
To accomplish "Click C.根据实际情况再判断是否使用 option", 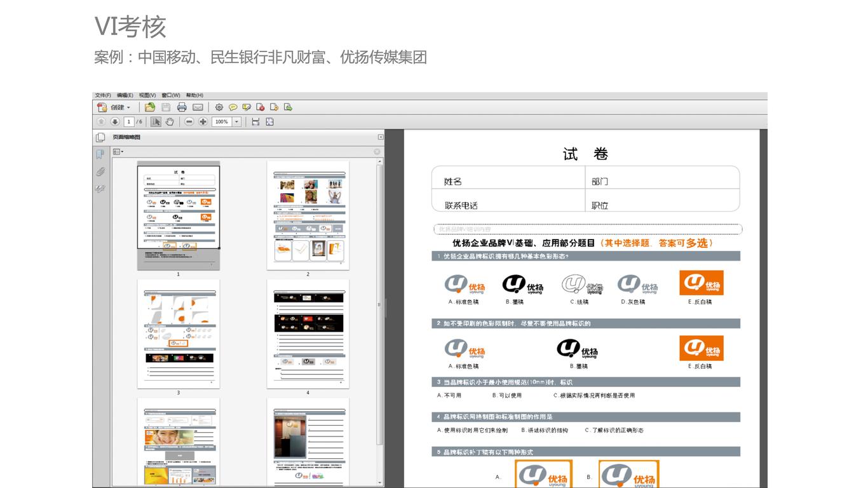I will pos(593,395).
